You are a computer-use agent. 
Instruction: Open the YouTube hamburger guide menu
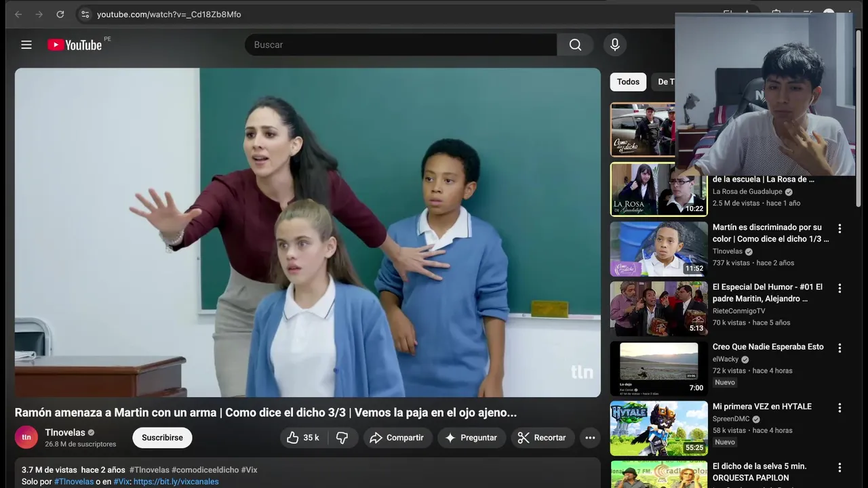tap(26, 45)
